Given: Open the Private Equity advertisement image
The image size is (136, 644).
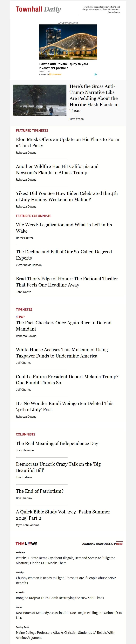Looking at the screenshot, I should point(68,42).
